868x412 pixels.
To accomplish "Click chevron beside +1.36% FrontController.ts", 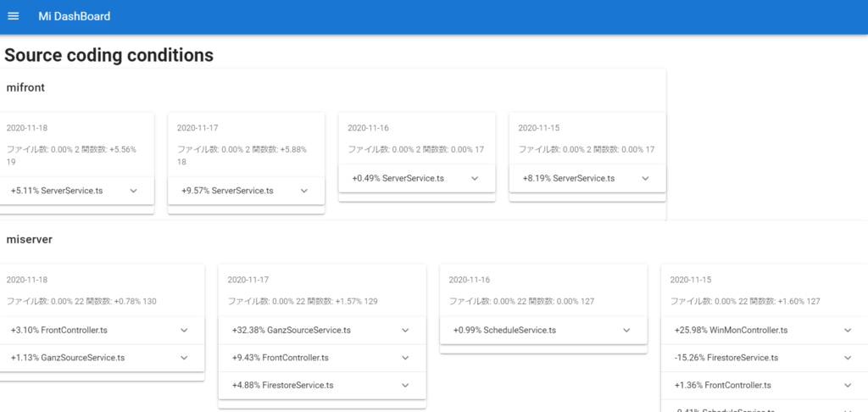I will pos(848,385).
